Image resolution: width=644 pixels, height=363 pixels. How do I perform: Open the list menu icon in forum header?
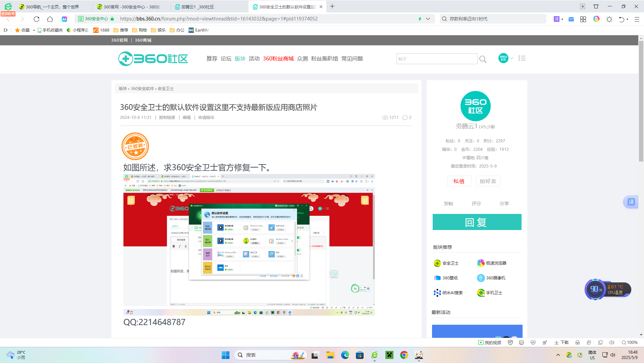click(522, 58)
